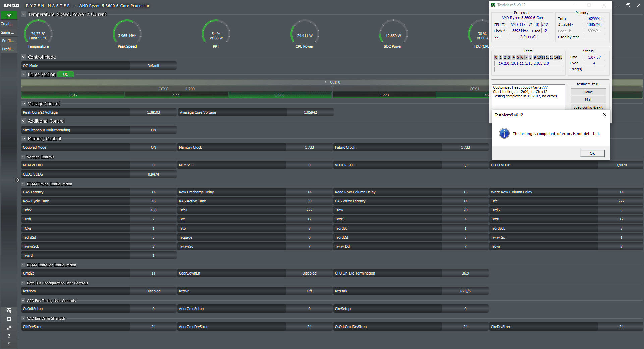644x349 pixels.
Task: Collapse the Voltage Control section
Action: (x=24, y=104)
